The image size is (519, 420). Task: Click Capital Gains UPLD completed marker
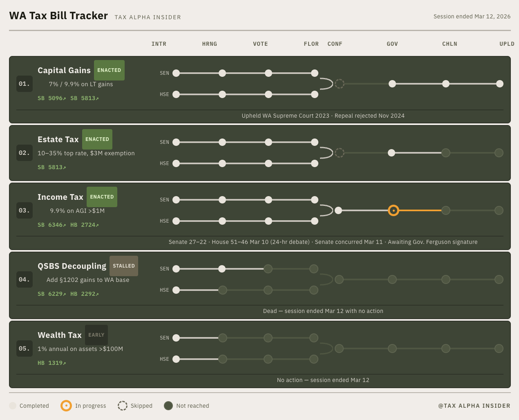(499, 84)
